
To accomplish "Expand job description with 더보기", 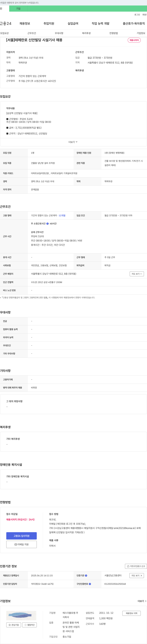I will pos(73,142).
